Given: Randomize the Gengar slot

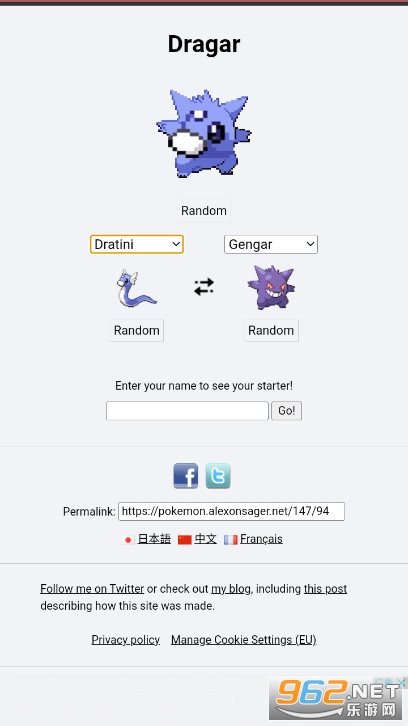Looking at the screenshot, I should [x=271, y=331].
